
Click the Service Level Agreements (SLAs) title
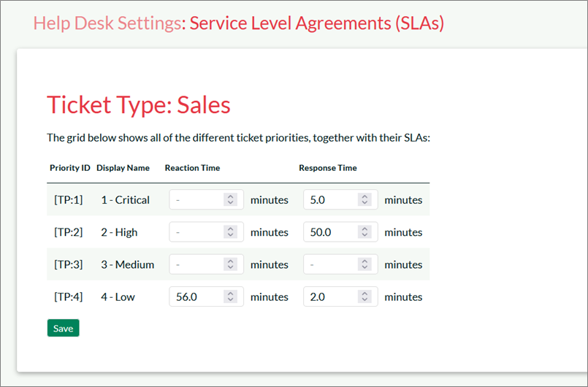(x=317, y=23)
